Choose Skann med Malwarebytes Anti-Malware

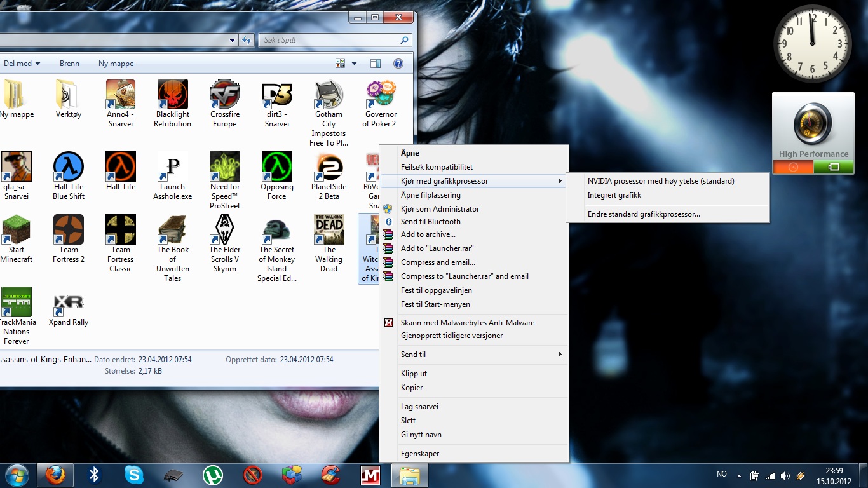[474, 323]
